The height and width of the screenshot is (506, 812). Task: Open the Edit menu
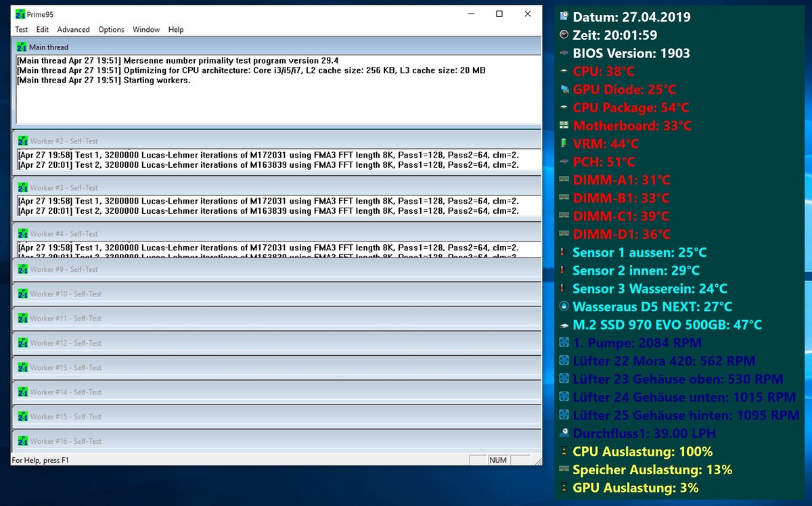coord(43,30)
